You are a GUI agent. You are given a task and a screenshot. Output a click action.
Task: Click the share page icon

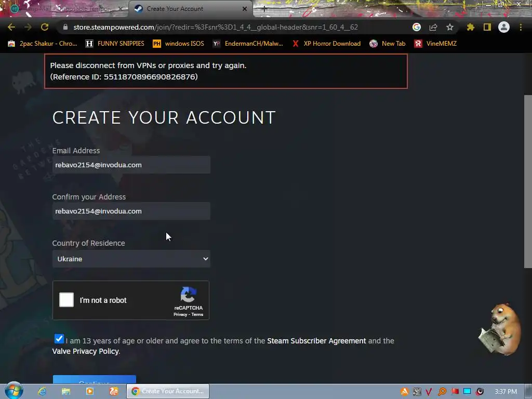pyautogui.click(x=433, y=27)
